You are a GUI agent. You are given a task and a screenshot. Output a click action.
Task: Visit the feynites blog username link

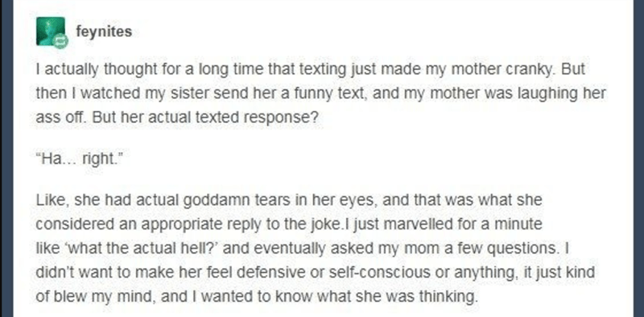[x=104, y=31]
